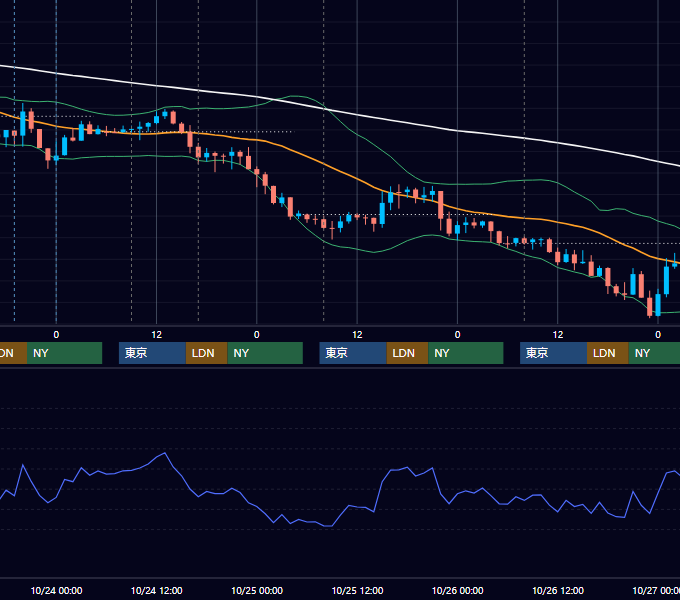
Task: Click the 10/26 00:00 date label
Action: pyautogui.click(x=458, y=590)
